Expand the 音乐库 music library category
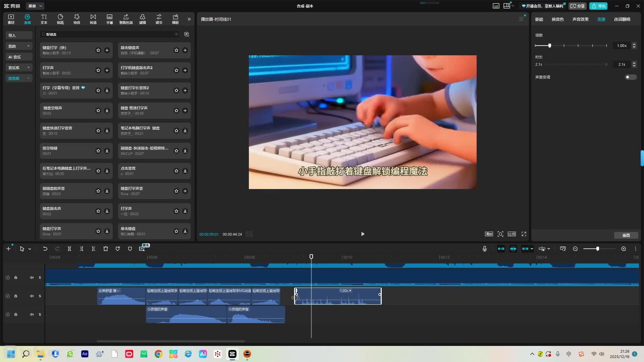The image size is (644, 362). point(19,68)
